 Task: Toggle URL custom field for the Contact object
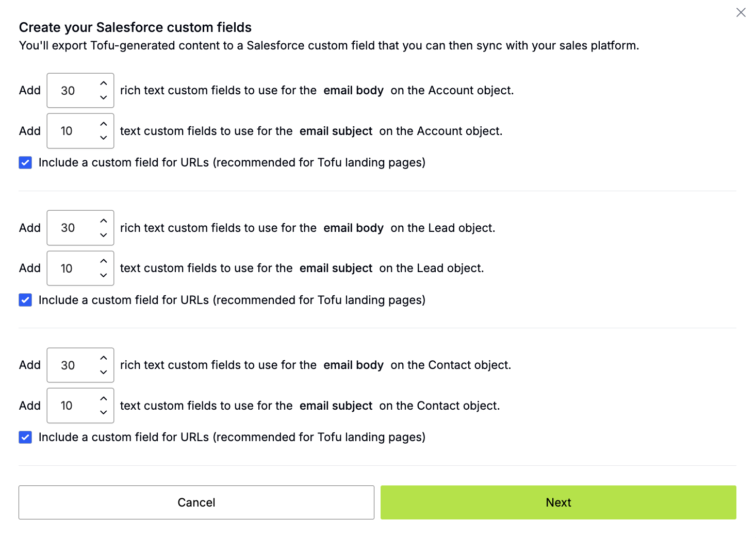pyautogui.click(x=25, y=437)
